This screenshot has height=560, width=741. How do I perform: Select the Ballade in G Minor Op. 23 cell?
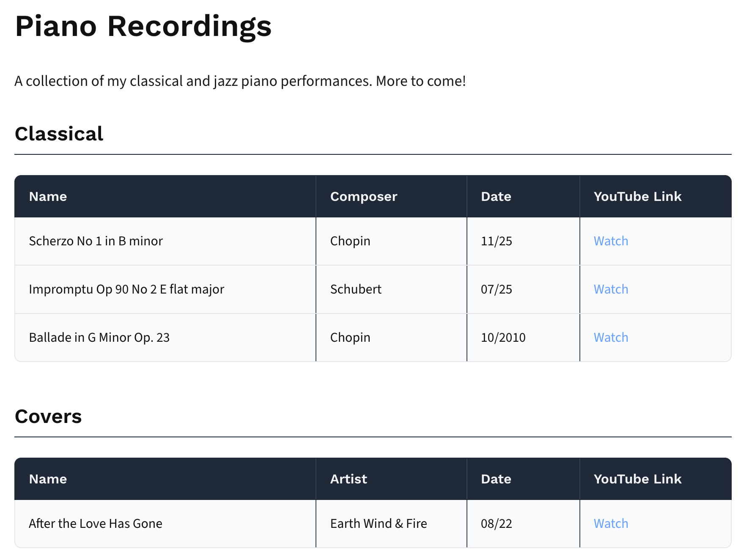point(99,338)
